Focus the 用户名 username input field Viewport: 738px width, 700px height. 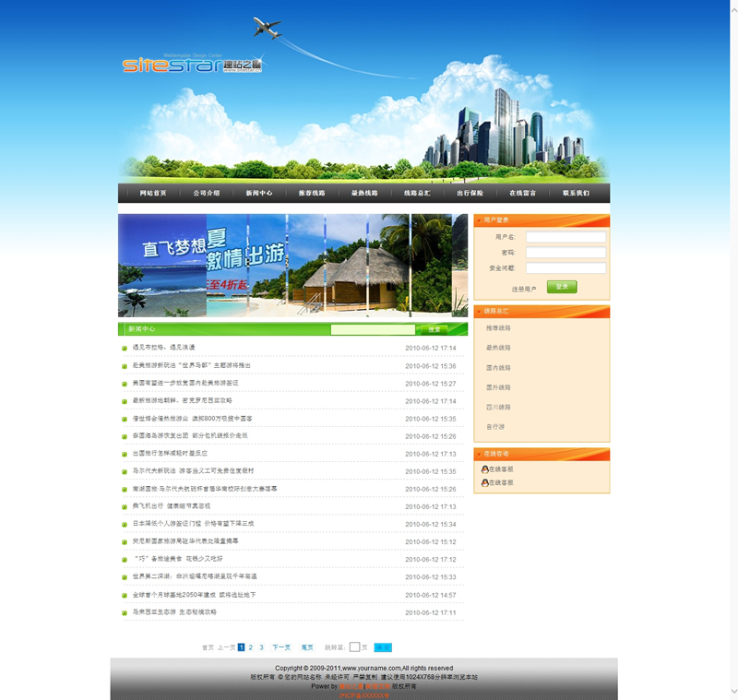565,237
